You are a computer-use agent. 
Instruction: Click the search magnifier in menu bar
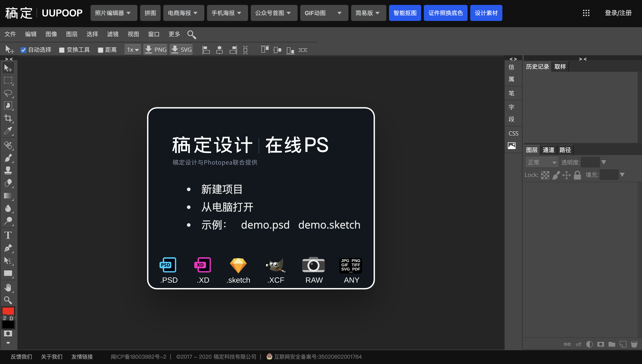point(191,35)
